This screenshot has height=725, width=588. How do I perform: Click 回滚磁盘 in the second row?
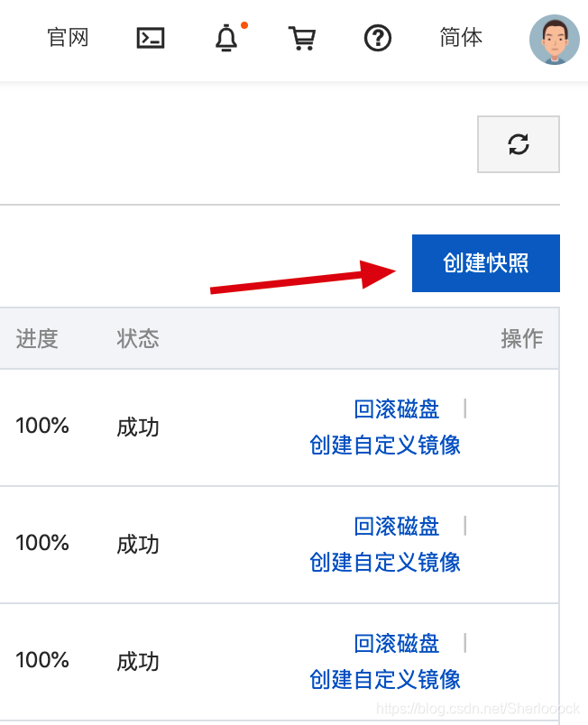pyautogui.click(x=397, y=527)
